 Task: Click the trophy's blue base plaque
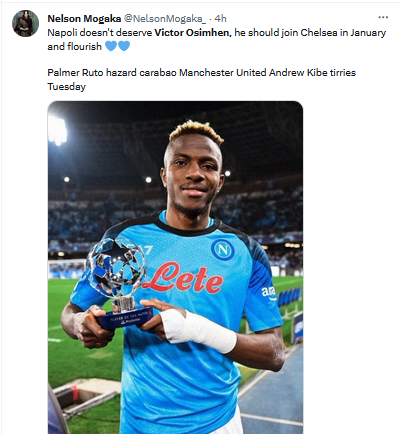pos(125,319)
